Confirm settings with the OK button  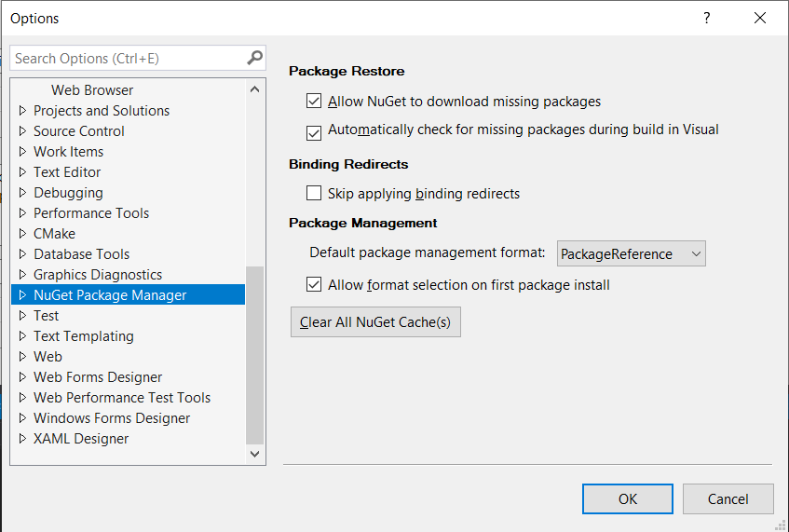pos(628,498)
